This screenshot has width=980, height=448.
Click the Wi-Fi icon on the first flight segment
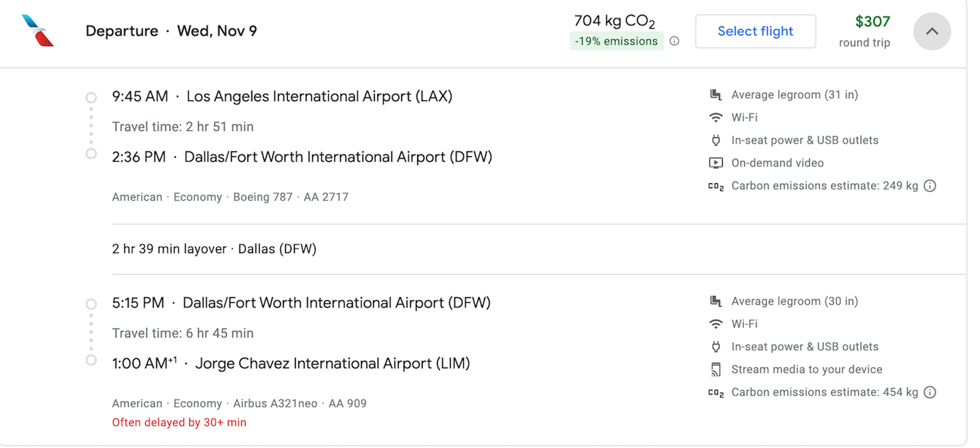[715, 117]
